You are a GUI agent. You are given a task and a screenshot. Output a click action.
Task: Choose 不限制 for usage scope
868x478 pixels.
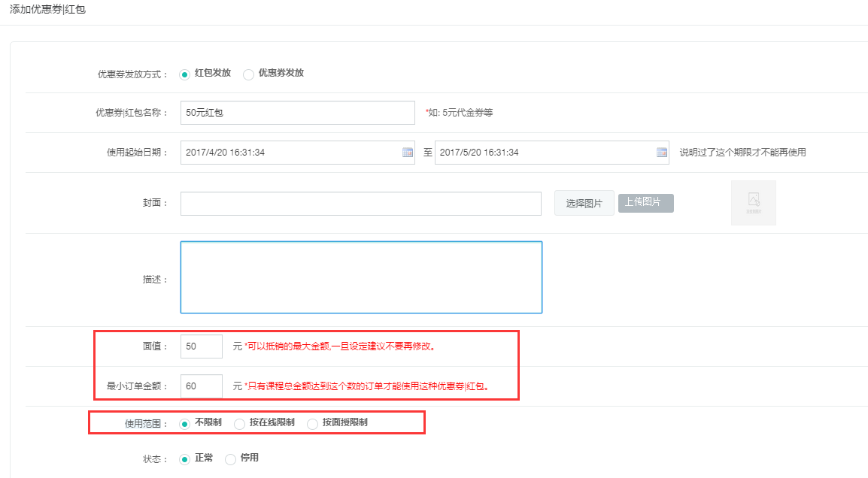(x=185, y=423)
